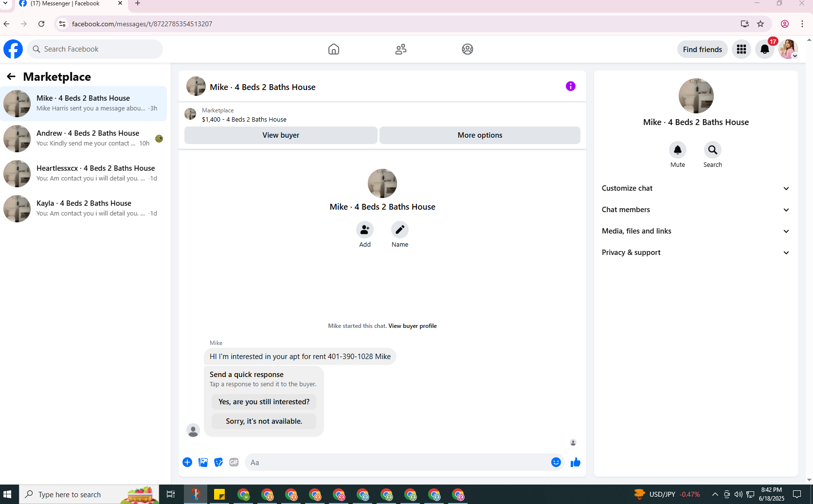Viewport: 813px width, 504px height.
Task: Open the volume control in system tray
Action: coord(739,494)
